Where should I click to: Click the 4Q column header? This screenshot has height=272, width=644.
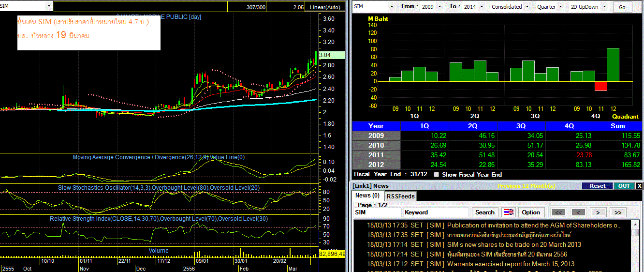[570, 126]
